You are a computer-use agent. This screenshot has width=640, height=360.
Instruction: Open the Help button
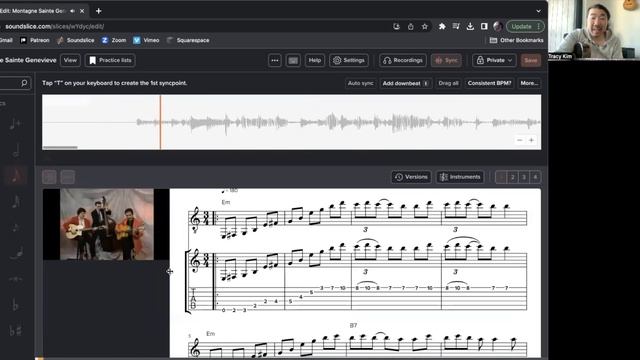(x=315, y=60)
